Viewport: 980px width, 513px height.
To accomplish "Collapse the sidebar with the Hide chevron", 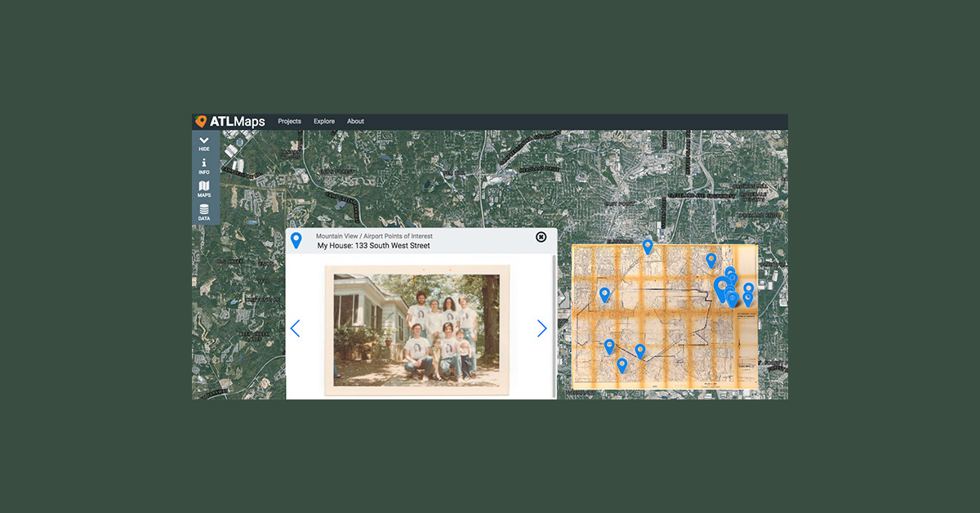I will 204,144.
